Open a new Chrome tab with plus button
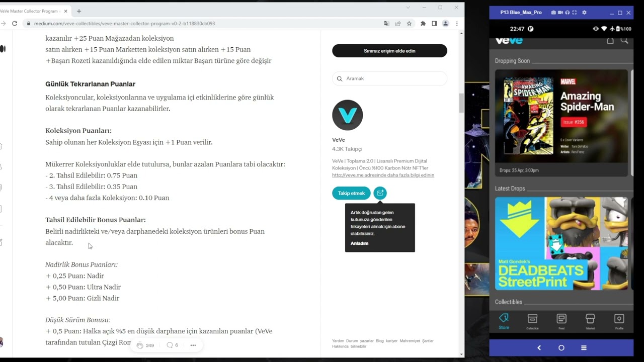The width and height of the screenshot is (644, 362). coord(79,11)
